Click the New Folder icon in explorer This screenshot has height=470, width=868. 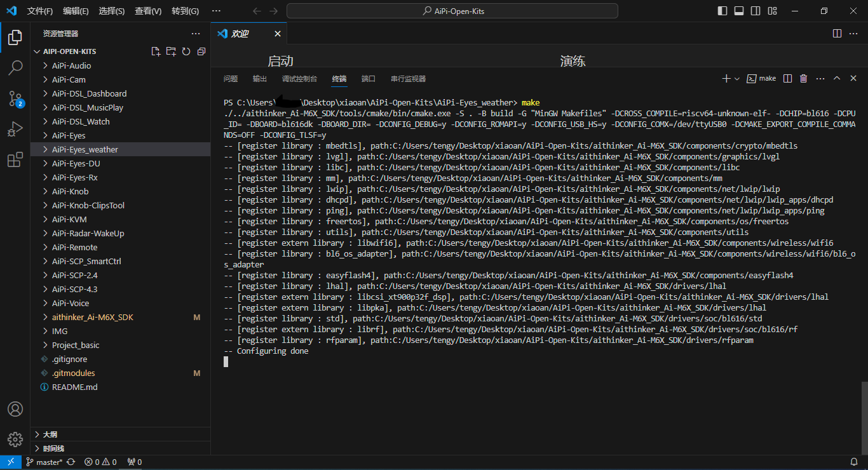coord(171,51)
